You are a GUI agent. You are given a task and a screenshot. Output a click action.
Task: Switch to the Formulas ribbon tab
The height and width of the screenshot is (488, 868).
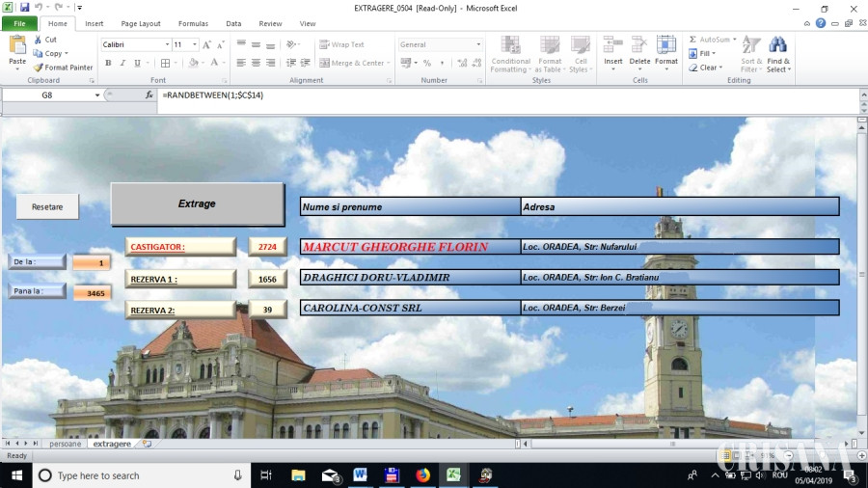[193, 23]
